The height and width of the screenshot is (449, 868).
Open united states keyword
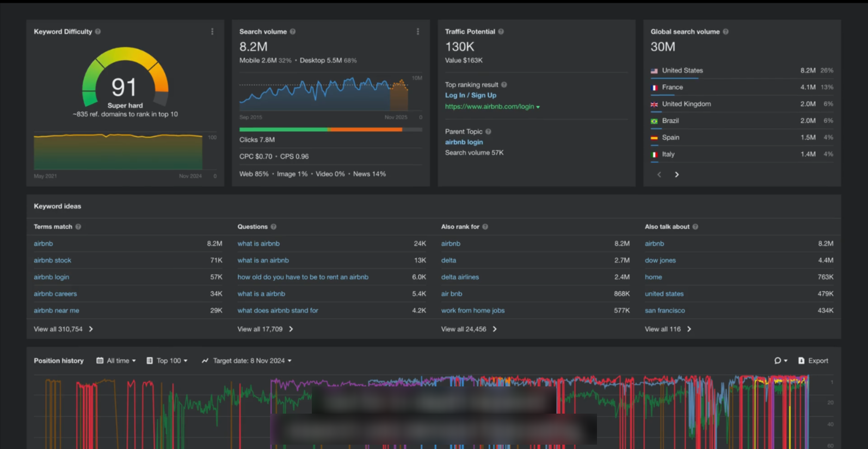point(664,294)
